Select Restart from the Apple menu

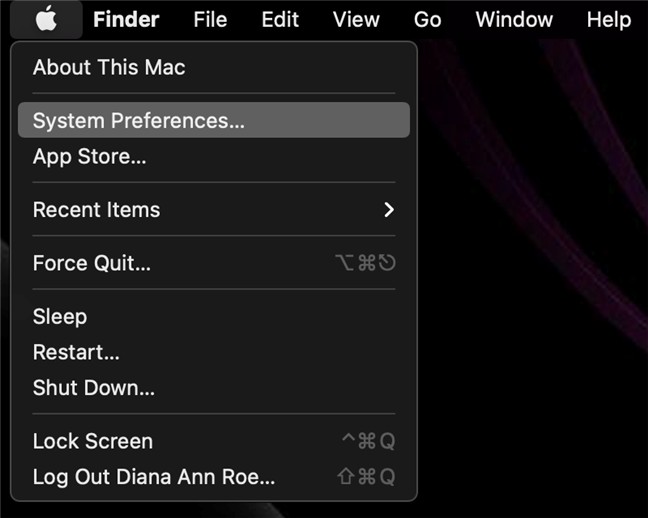click(76, 352)
